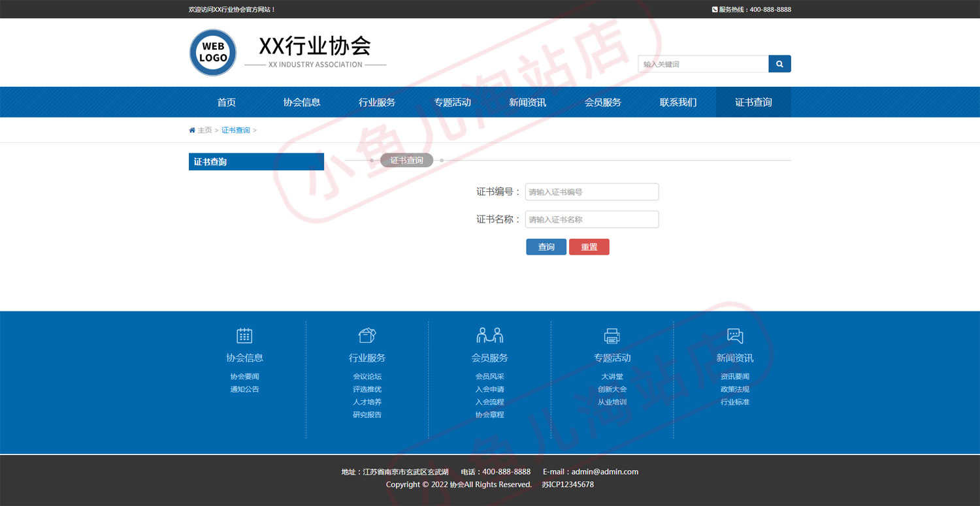The height and width of the screenshot is (506, 980).
Task: Open the 协会信息 navigation menu
Action: [302, 103]
